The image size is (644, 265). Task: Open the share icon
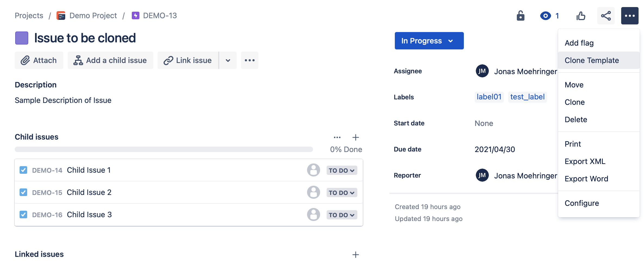point(606,16)
